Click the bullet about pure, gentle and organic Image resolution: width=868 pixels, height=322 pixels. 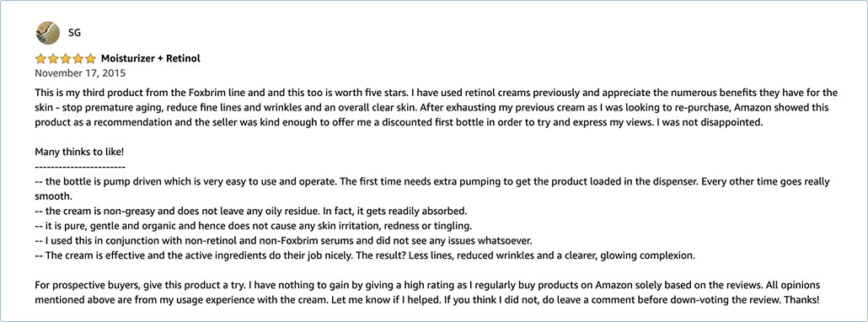click(254, 226)
